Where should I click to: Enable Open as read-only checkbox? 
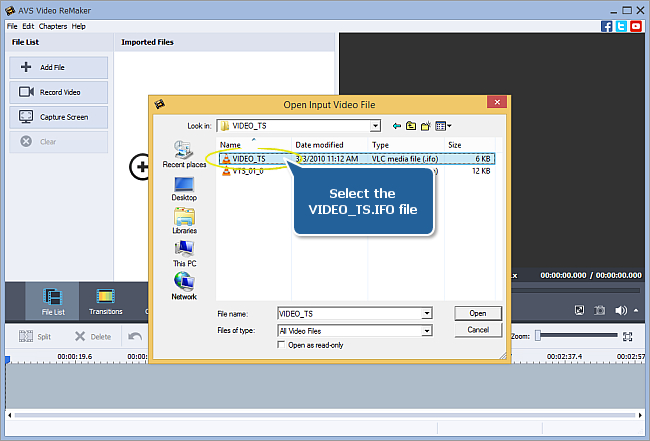coord(281,345)
